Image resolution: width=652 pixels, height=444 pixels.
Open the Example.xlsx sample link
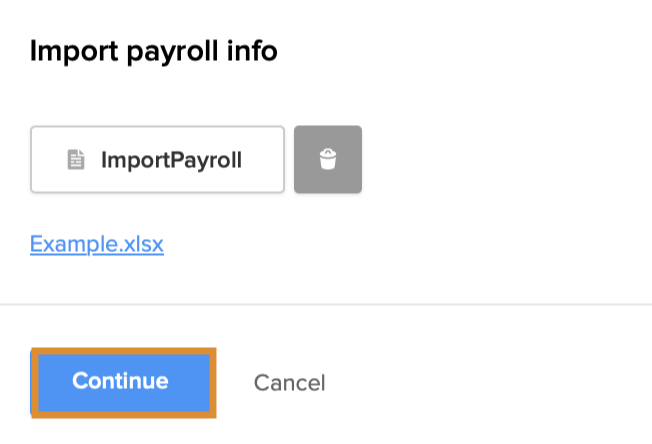pos(97,244)
